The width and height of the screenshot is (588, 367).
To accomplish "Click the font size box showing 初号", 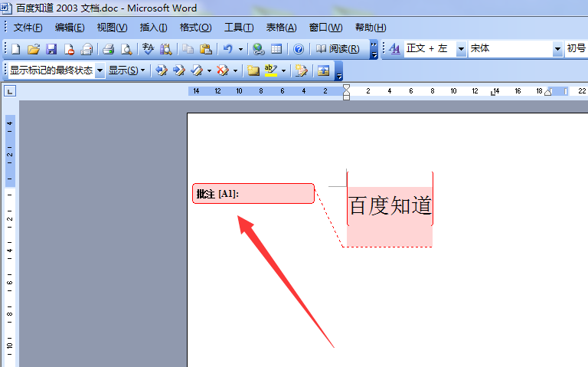I will (x=576, y=49).
